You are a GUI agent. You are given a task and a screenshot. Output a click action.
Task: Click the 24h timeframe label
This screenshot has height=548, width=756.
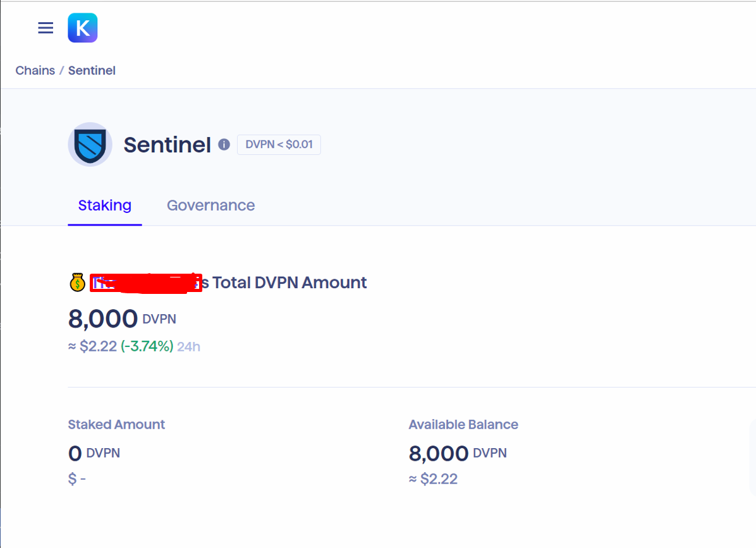tap(188, 346)
